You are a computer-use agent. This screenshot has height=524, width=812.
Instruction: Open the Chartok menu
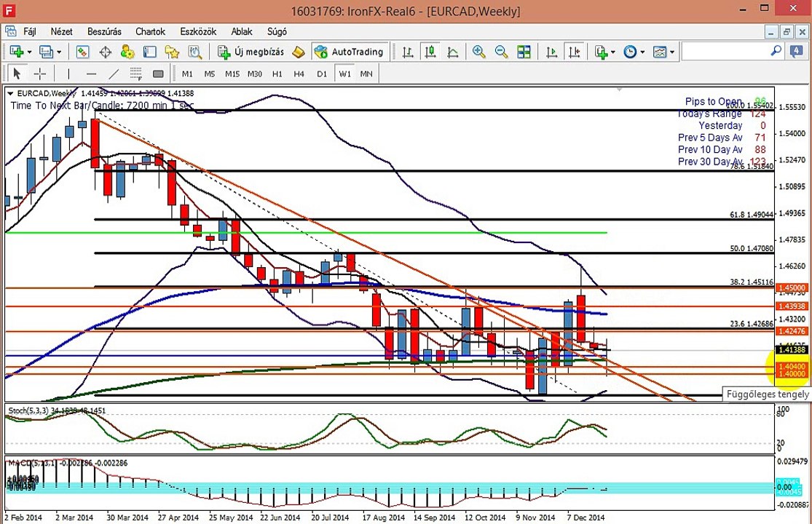[x=150, y=31]
